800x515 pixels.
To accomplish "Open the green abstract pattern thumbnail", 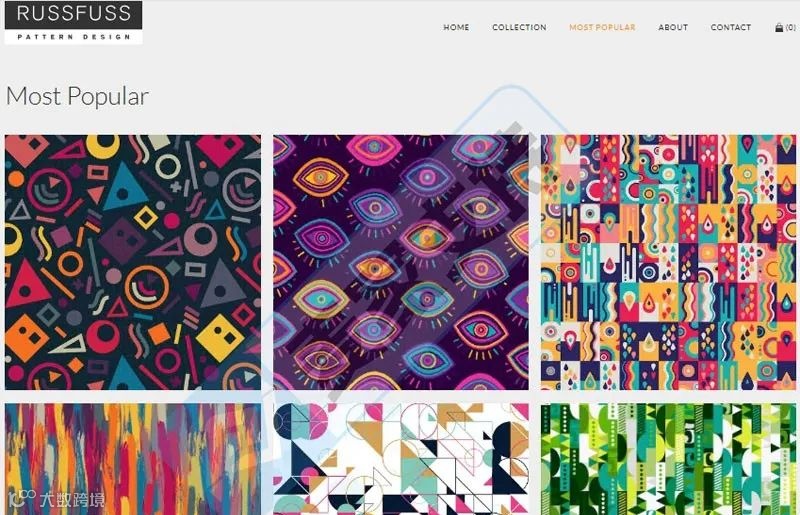I will tap(668, 459).
